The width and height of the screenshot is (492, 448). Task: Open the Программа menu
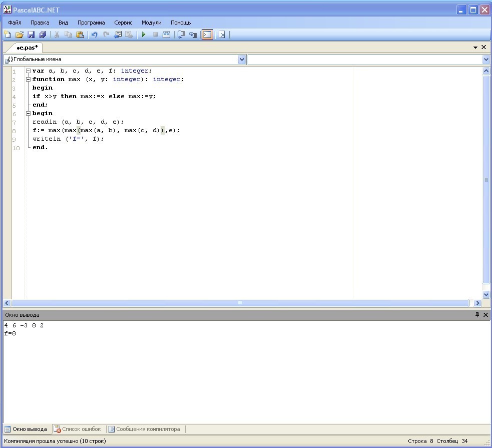pos(91,23)
